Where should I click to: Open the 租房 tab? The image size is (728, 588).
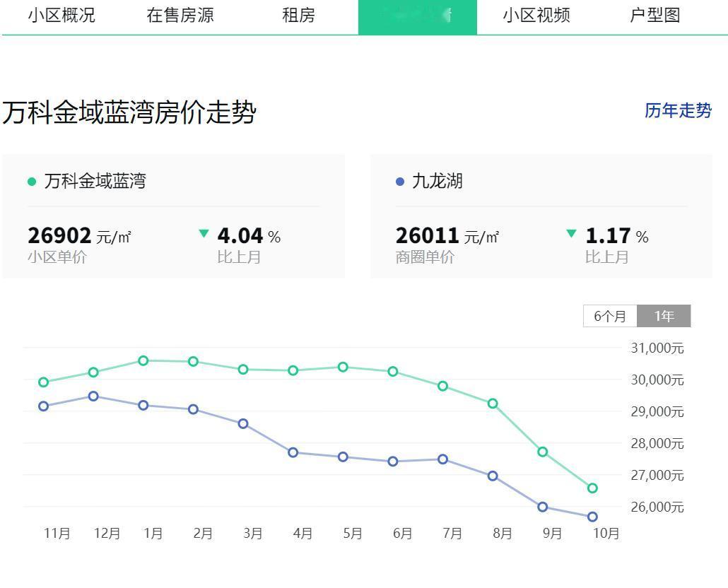point(298,16)
